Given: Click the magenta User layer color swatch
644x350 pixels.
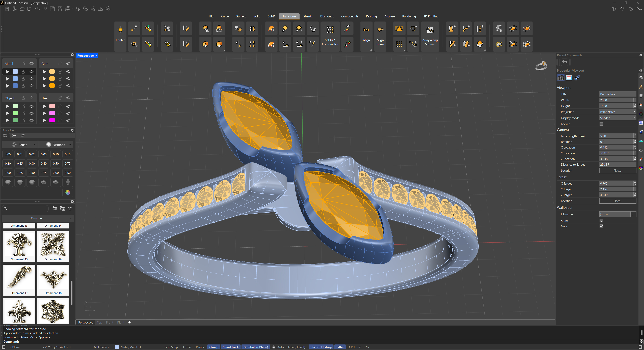Looking at the screenshot, I should [52, 120].
